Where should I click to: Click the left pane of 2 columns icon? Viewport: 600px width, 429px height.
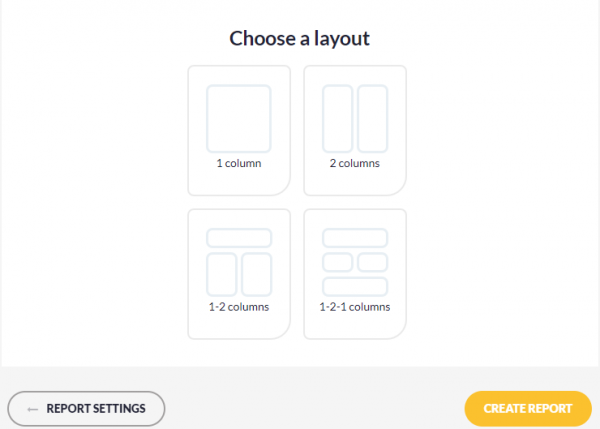[x=337, y=119]
